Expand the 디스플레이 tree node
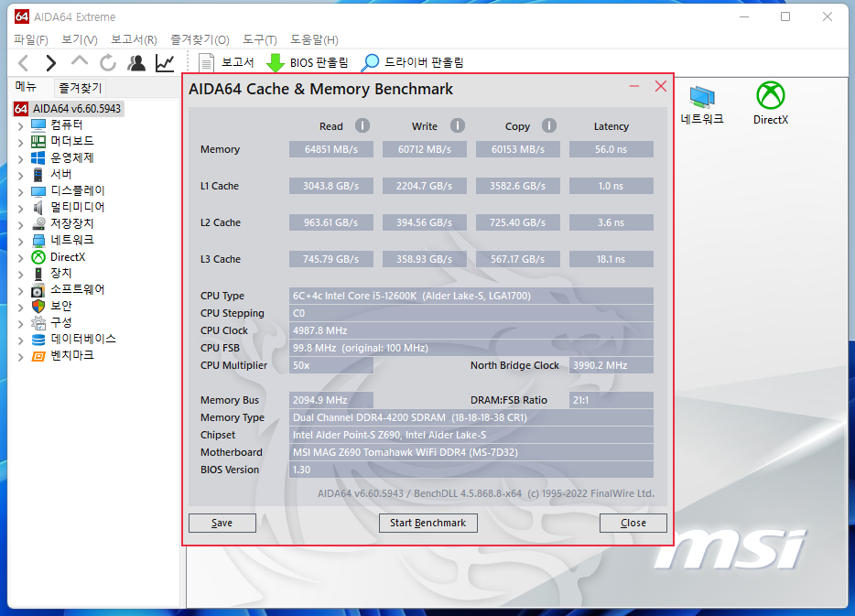Viewport: 855px width, 616px height. [x=20, y=192]
